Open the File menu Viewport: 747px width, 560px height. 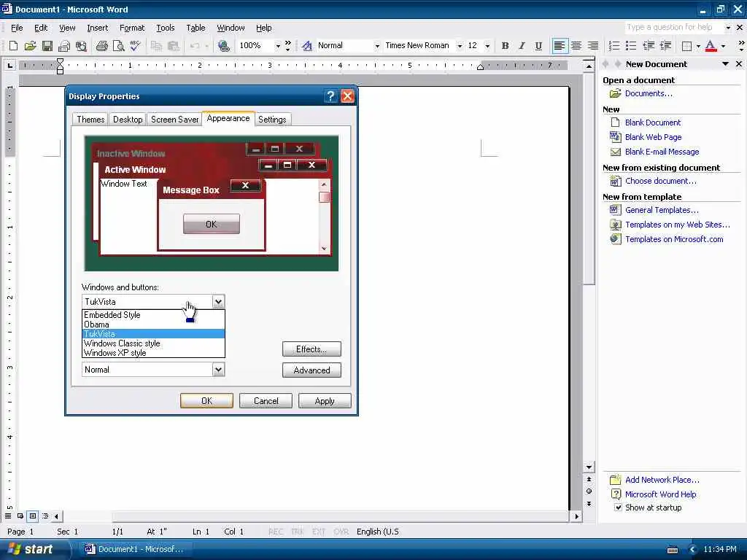(17, 28)
